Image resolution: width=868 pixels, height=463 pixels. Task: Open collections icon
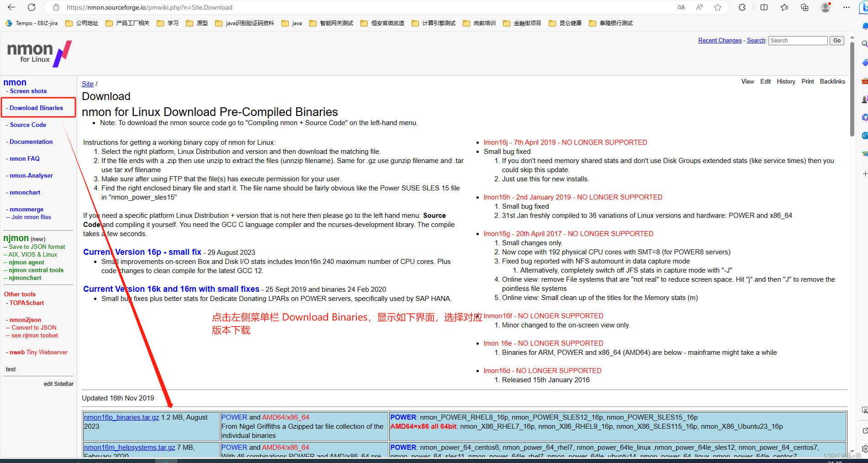click(x=804, y=7)
